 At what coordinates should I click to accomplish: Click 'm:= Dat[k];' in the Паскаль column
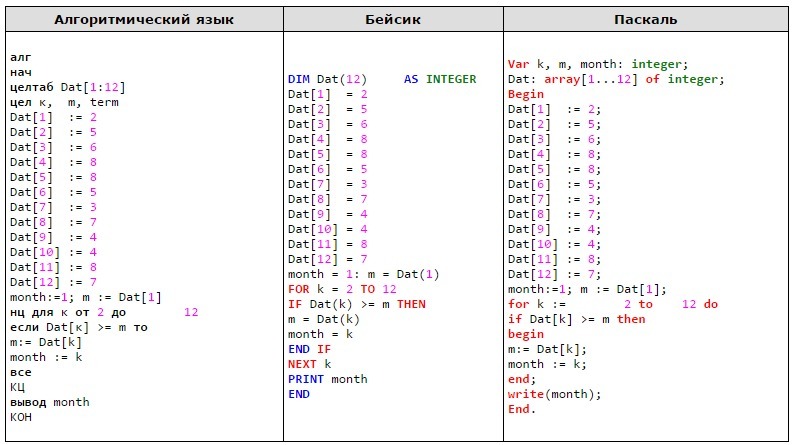click(x=548, y=349)
